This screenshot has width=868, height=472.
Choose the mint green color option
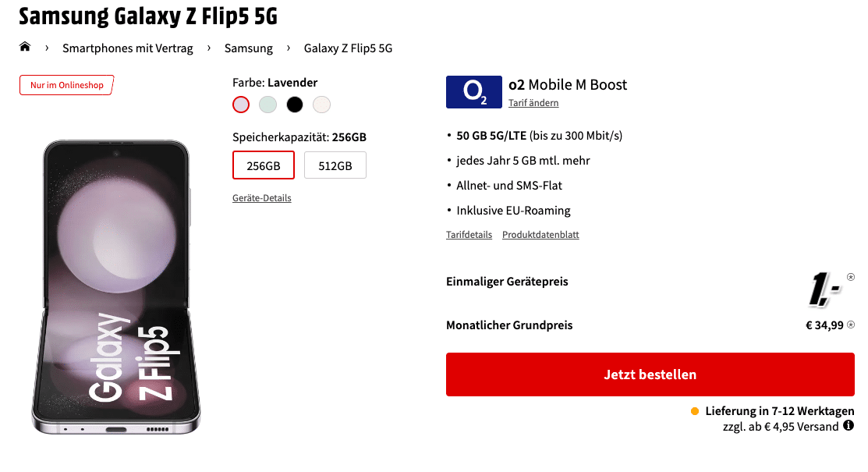[268, 104]
